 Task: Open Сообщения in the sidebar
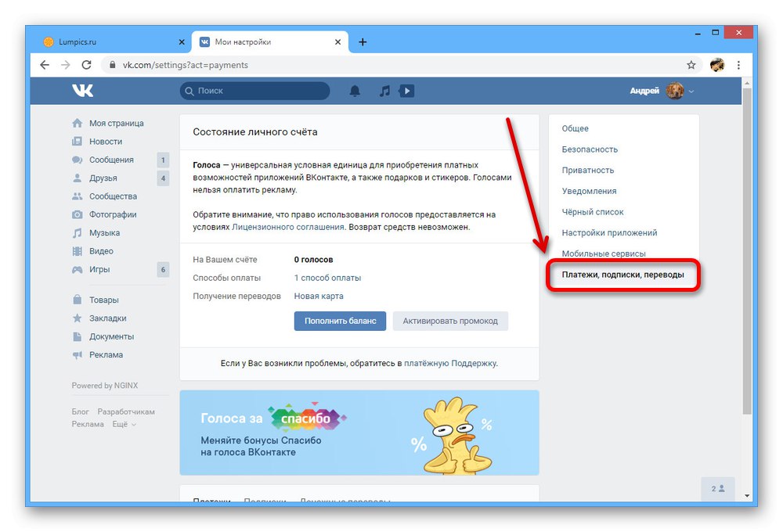pos(111,160)
